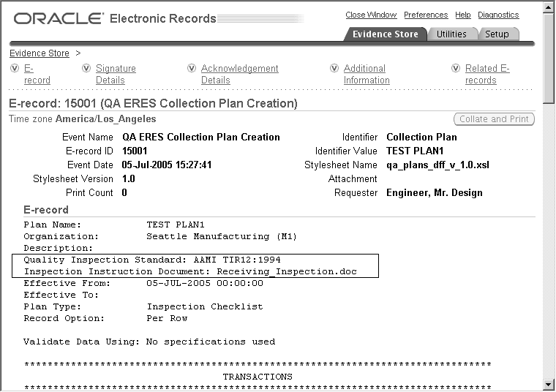
Task: Click the vertical scrollbar thumb
Action: click(x=549, y=59)
